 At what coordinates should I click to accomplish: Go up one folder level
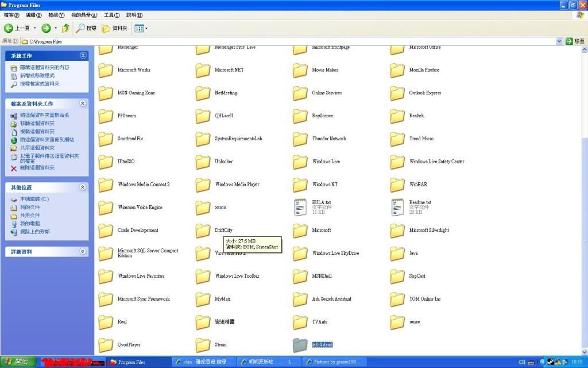click(65, 28)
